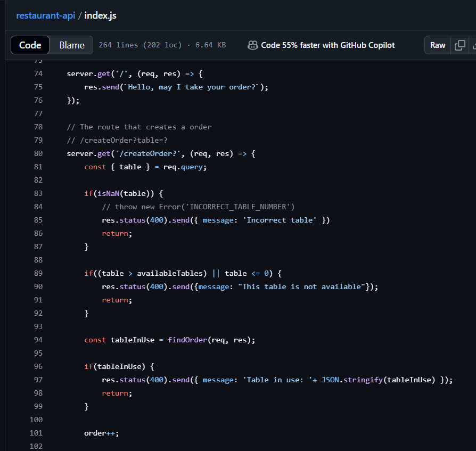The height and width of the screenshot is (451, 476).
Task: Select line number 85
Action: pyautogui.click(x=38, y=220)
